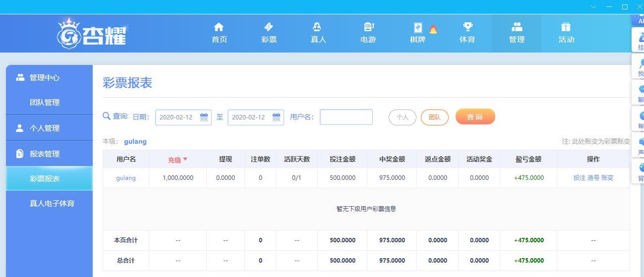Click the 帮 help icon in right sidebar

(x=641, y=115)
